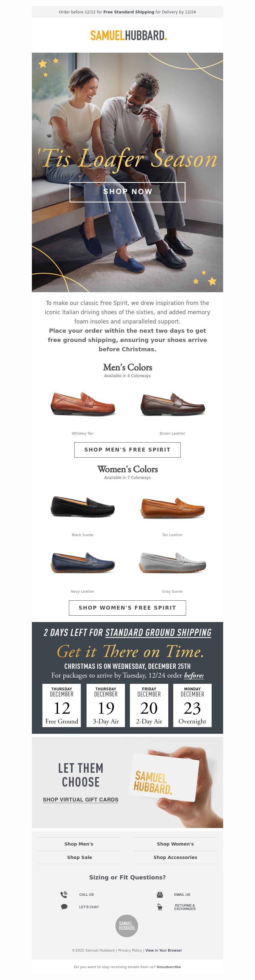This screenshot has width=255, height=980.
Task: Select the Brown Leather loafer image
Action: click(x=172, y=404)
